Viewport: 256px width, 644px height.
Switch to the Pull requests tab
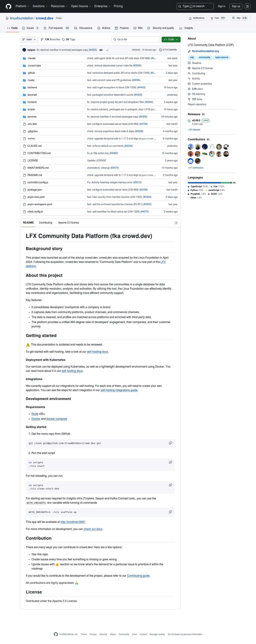click(56, 28)
